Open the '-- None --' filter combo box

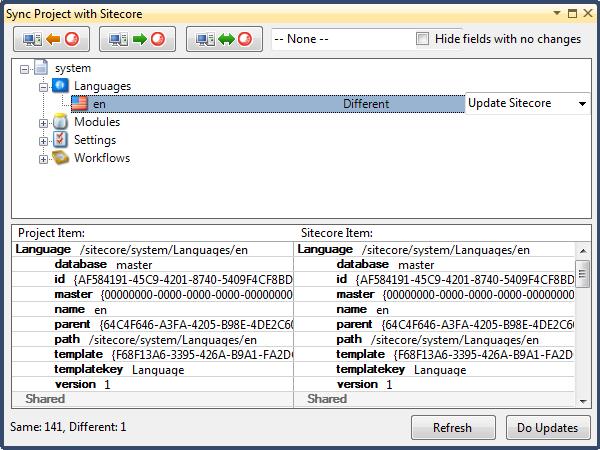[342, 39]
